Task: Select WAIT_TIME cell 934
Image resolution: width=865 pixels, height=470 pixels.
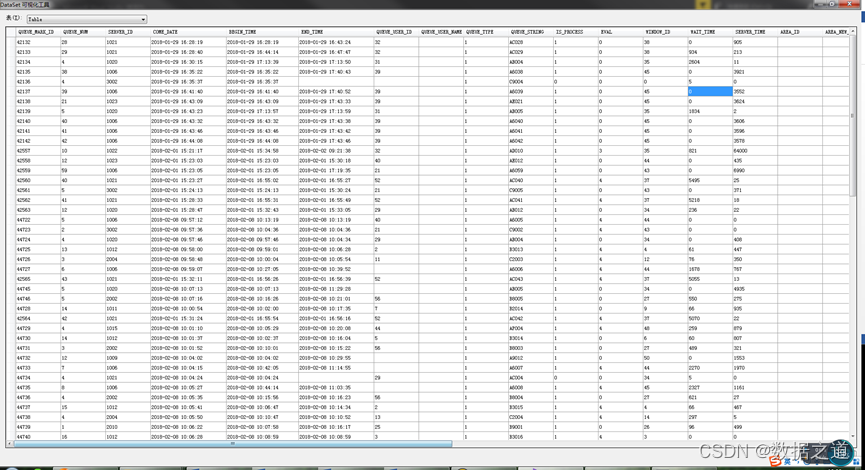Action: (x=710, y=52)
